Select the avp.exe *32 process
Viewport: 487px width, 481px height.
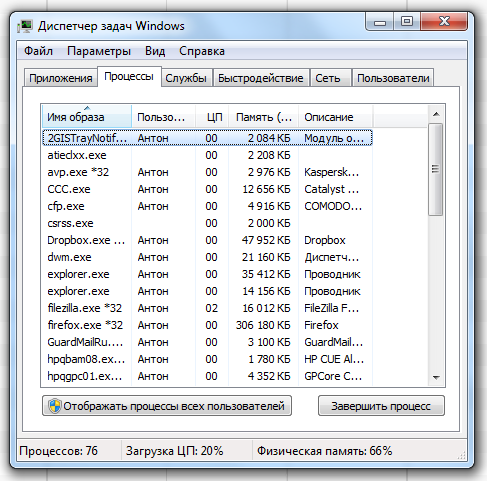point(207,172)
